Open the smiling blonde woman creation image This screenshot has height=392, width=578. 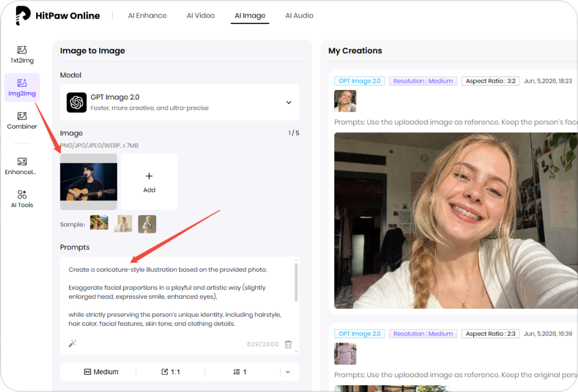[456, 221]
